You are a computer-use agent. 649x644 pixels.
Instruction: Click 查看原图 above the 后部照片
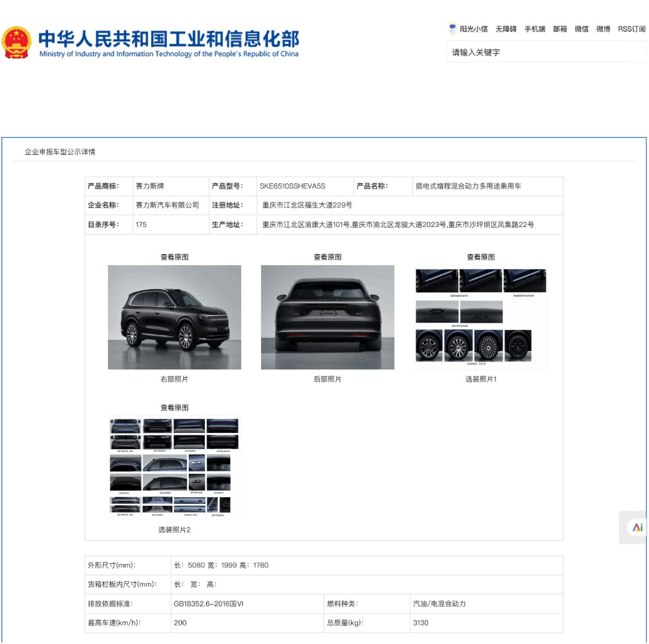[328, 257]
